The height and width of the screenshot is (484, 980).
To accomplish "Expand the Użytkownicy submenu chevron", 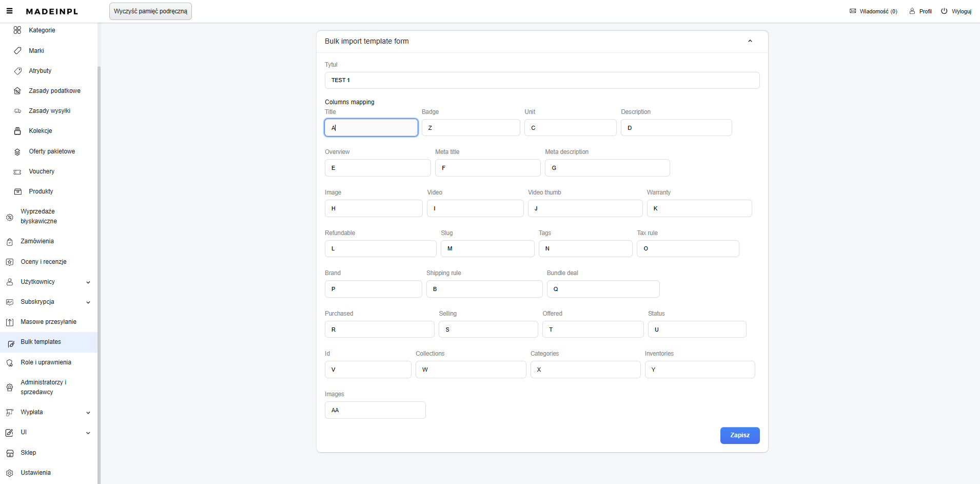I will click(x=88, y=282).
